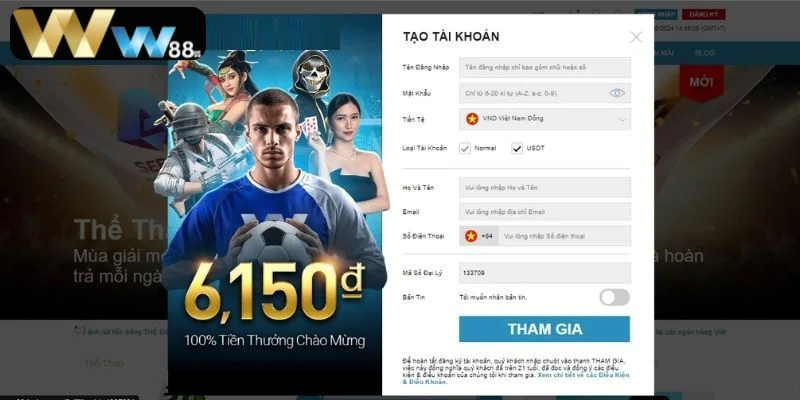Click the blue THAM GIA button
The width and height of the screenshot is (800, 400).
coord(544,329)
